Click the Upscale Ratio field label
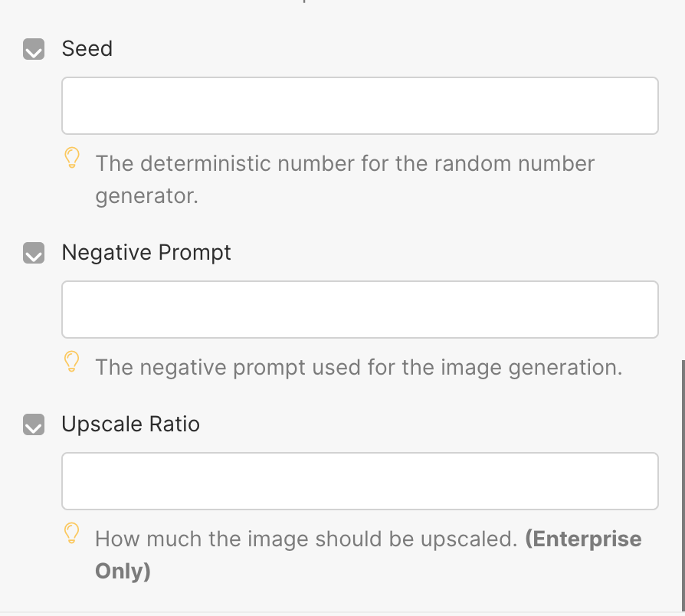This screenshot has height=616, width=685. coord(131,424)
